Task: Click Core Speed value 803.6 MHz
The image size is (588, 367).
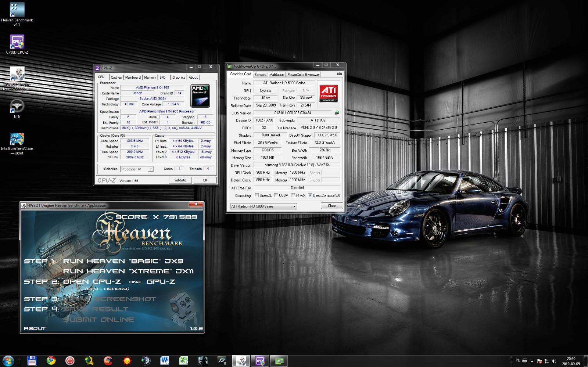Action: click(x=135, y=141)
